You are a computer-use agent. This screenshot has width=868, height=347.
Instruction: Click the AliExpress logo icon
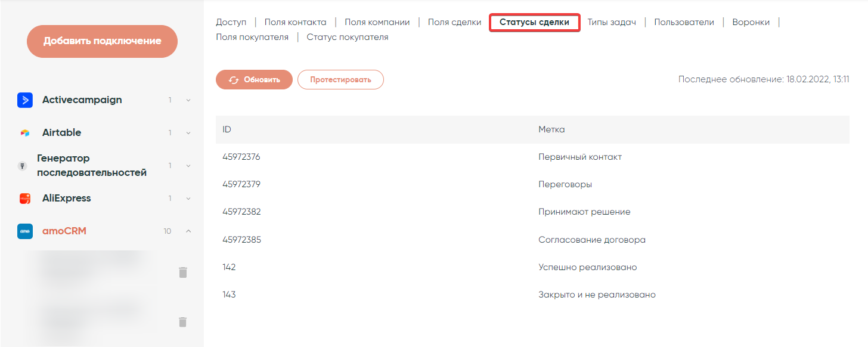[25, 199]
